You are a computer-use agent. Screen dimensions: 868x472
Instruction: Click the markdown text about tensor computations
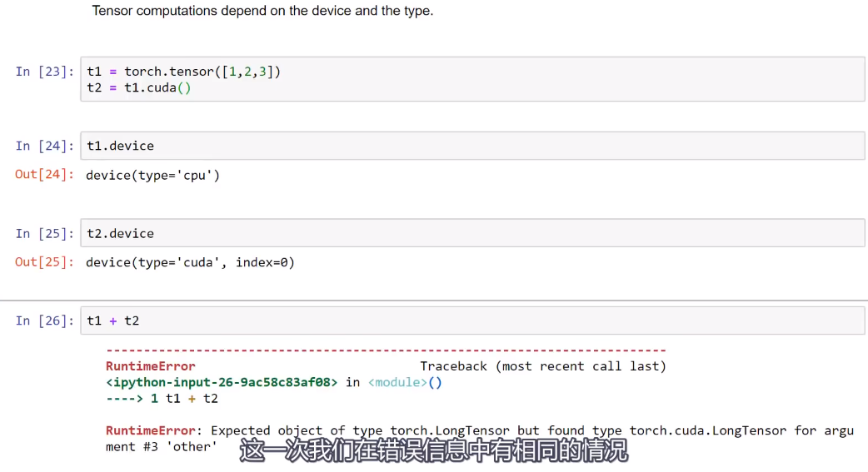pos(262,11)
